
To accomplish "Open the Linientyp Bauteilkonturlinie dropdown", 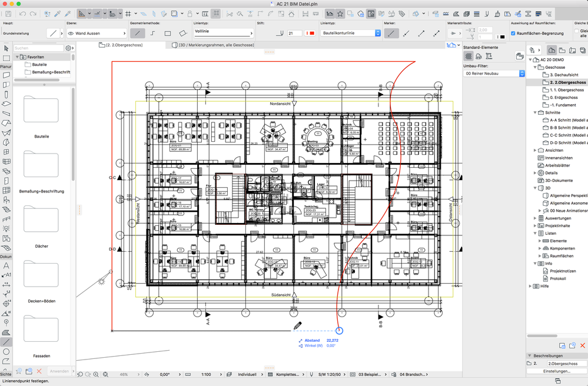I will tap(351, 33).
